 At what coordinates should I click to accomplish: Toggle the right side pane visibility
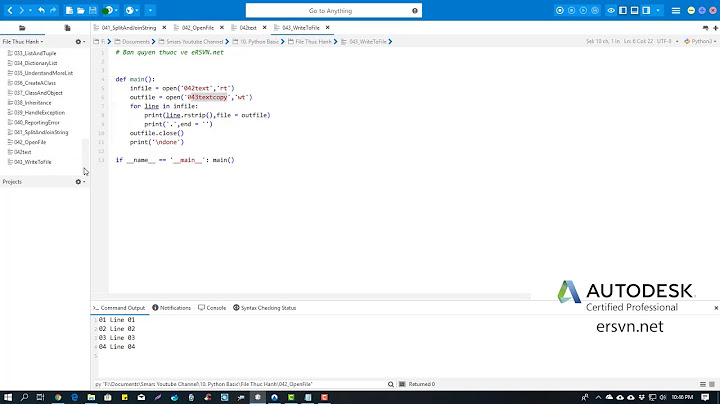point(646,10)
